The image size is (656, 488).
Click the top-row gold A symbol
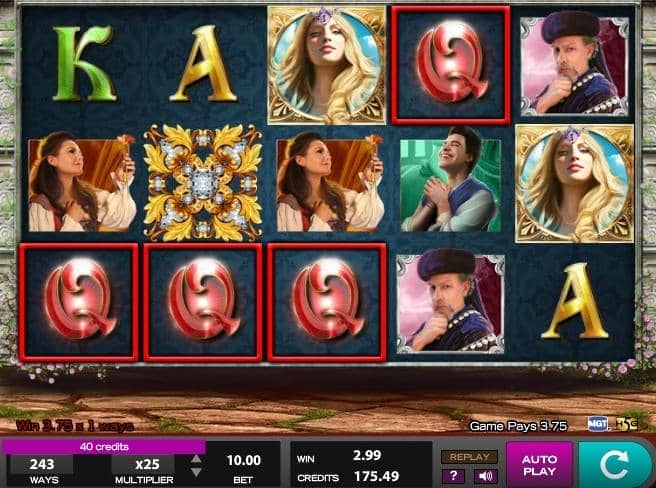point(203,64)
